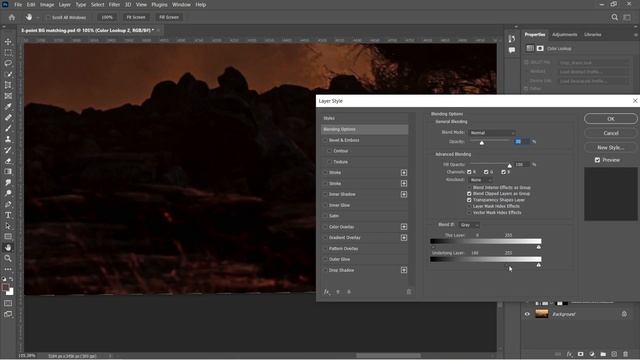Switch to the Adjustments tab
Image resolution: width=640 pixels, height=360 pixels.
pos(564,35)
